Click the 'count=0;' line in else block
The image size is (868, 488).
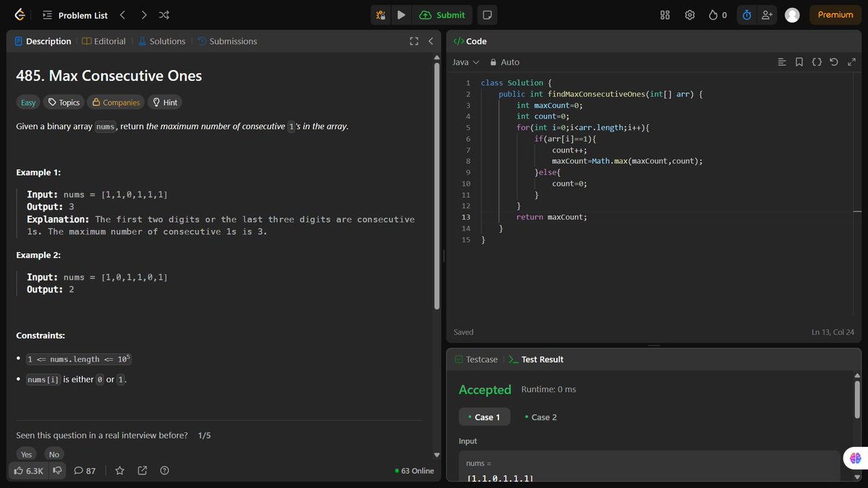569,184
